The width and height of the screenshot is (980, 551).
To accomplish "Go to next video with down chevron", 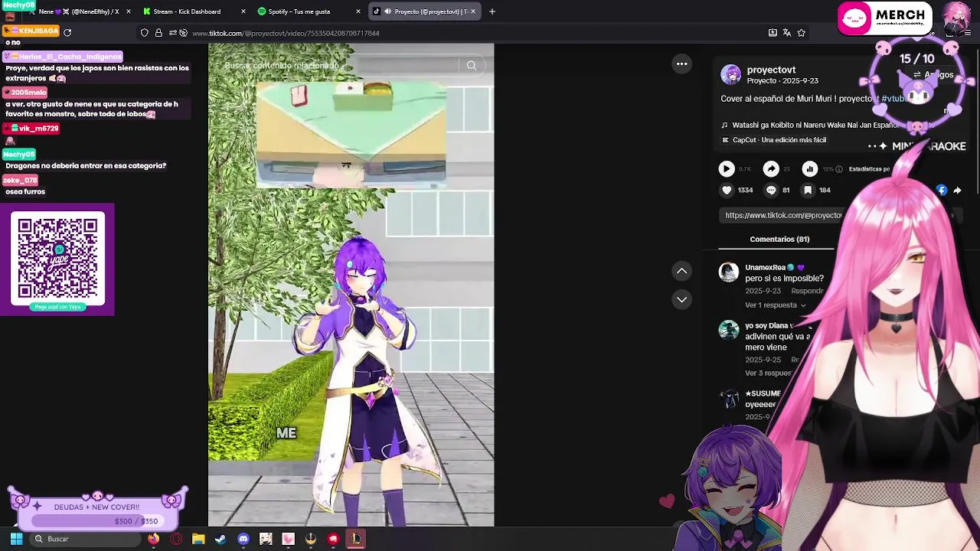I will point(681,299).
